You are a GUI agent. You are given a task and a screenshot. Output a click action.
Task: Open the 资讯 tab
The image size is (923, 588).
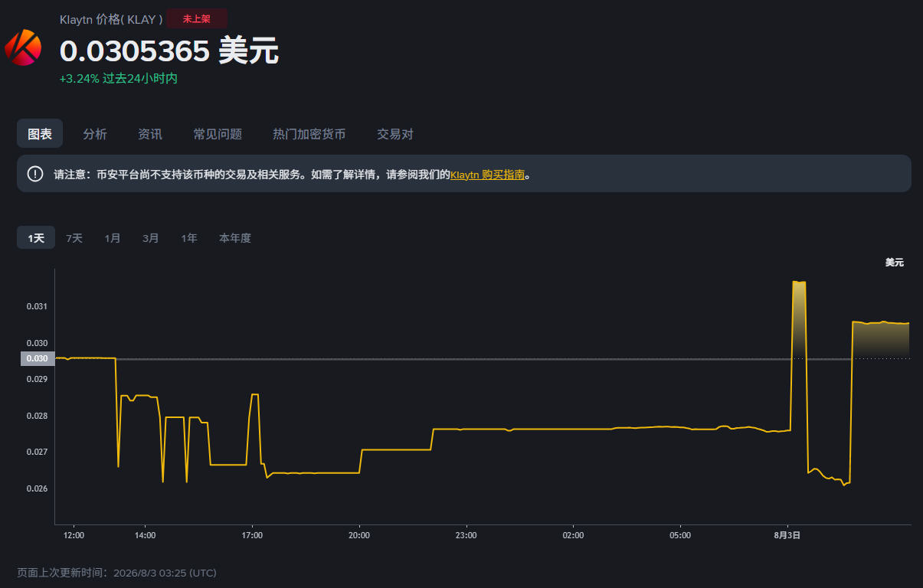150,134
